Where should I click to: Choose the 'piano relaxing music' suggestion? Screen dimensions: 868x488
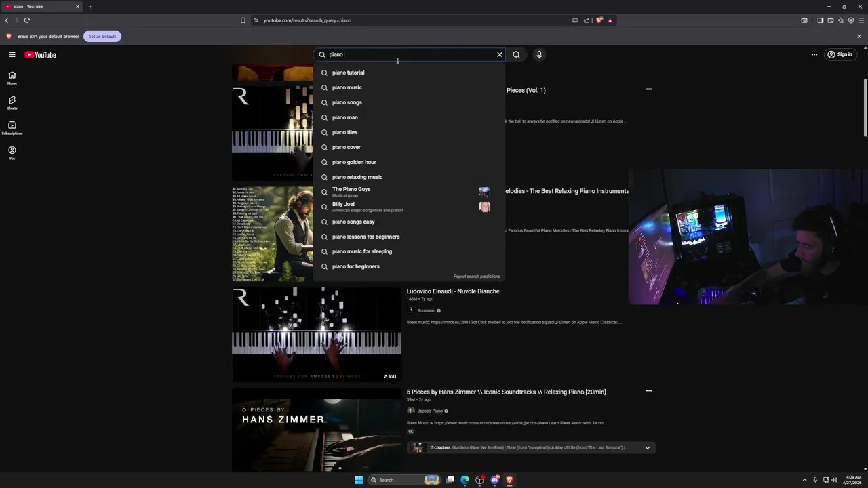point(409,177)
